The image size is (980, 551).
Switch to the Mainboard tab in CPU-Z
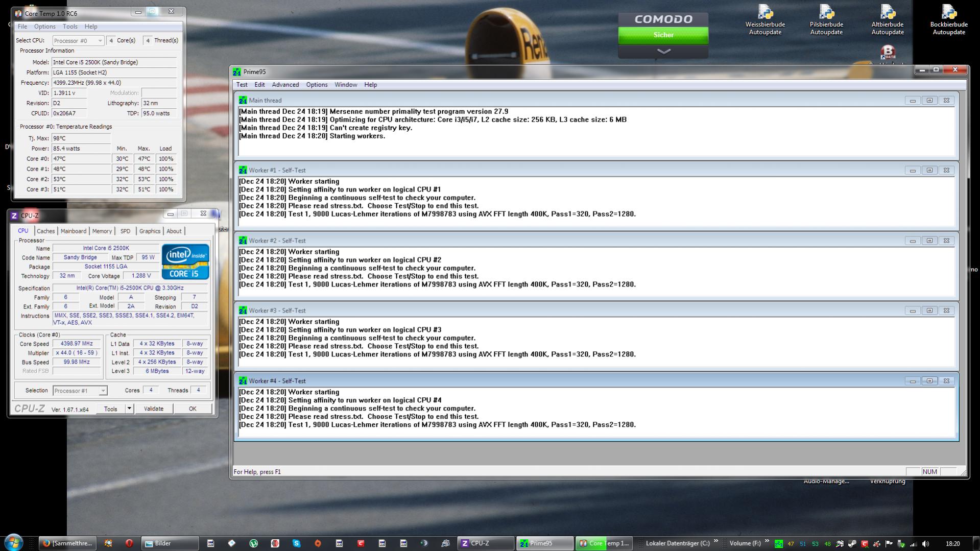[74, 231]
